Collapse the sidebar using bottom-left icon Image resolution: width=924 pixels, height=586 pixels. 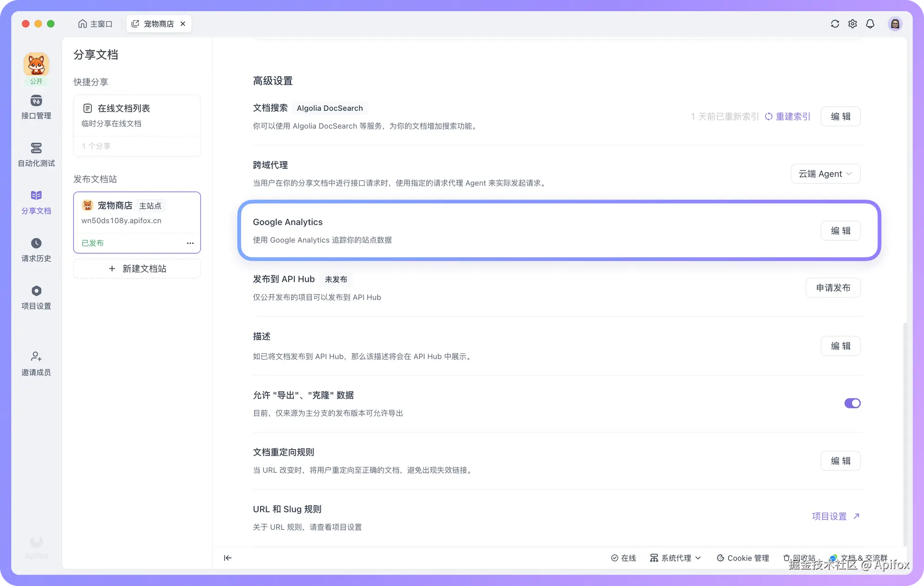[x=227, y=558]
